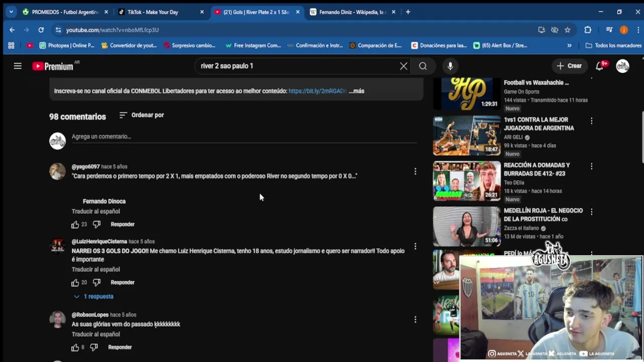Like the comment by @yago6097
644x362 pixels.
75,224
